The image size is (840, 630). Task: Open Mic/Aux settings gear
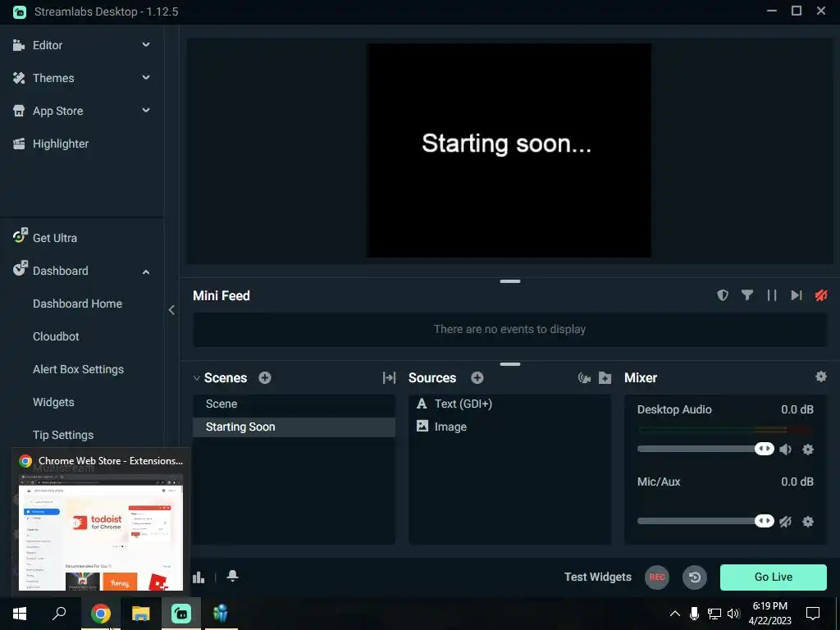[x=808, y=522]
